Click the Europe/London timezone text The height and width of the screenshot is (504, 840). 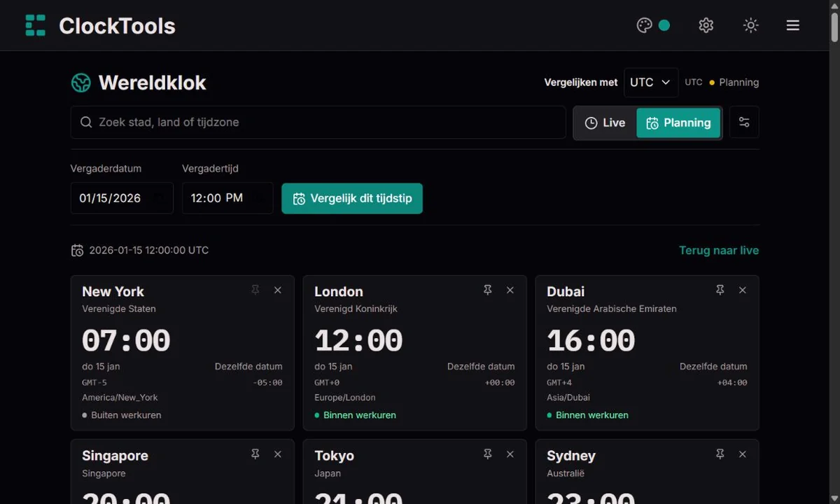[x=345, y=398]
